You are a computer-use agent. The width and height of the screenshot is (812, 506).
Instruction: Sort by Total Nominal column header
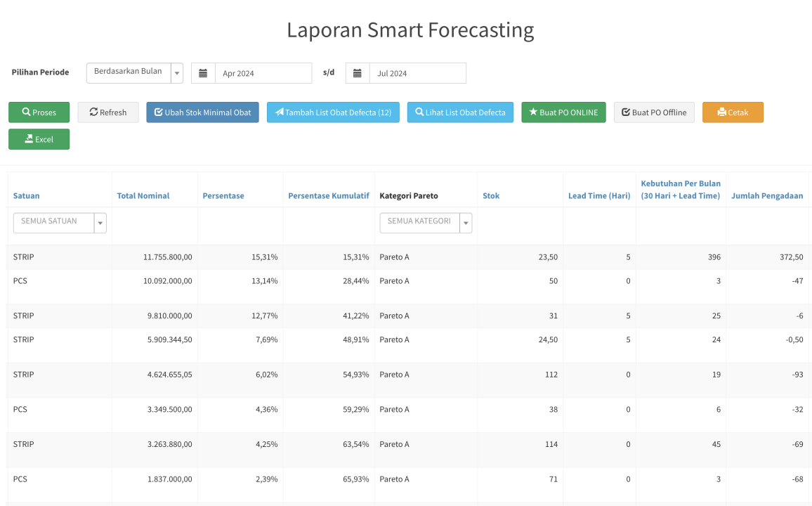pos(143,195)
